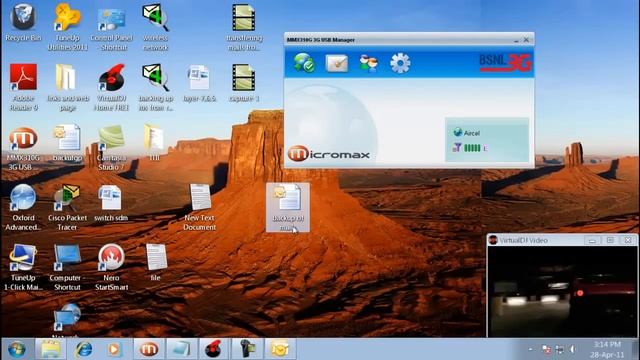Open the Control Panel Shortcut icon
The width and height of the screenshot is (640, 360).
[x=111, y=27]
